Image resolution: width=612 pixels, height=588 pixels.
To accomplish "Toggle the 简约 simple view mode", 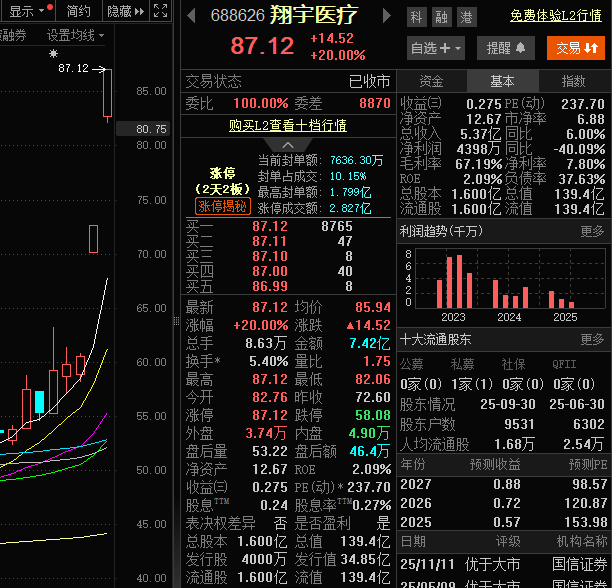I will click(x=78, y=11).
